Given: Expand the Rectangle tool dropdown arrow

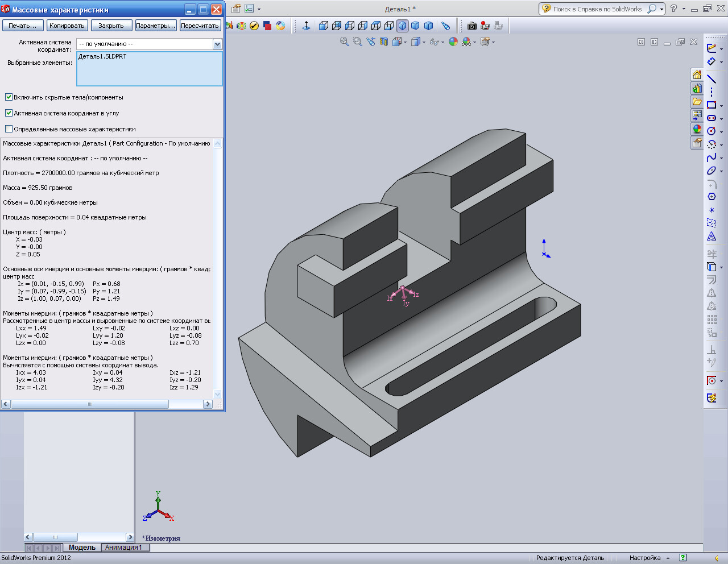Looking at the screenshot, I should [x=721, y=106].
